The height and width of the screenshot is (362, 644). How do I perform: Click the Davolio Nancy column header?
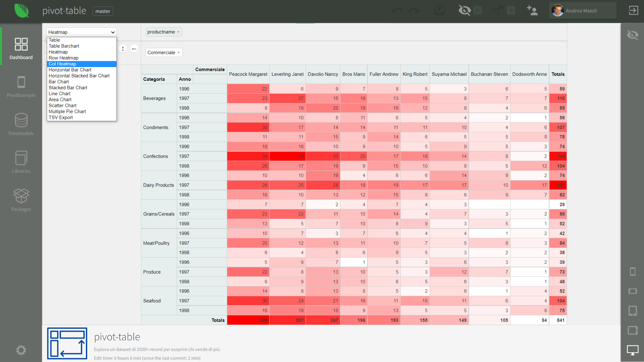[323, 74]
